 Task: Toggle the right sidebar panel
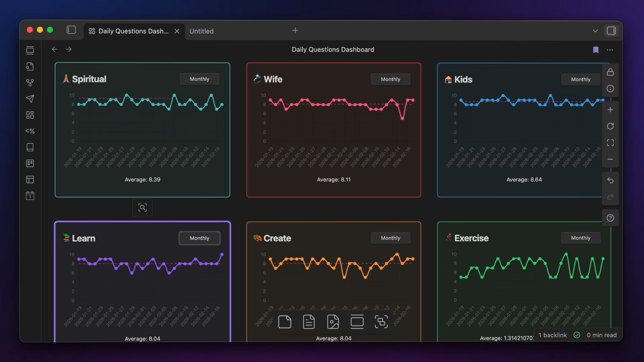tap(611, 31)
